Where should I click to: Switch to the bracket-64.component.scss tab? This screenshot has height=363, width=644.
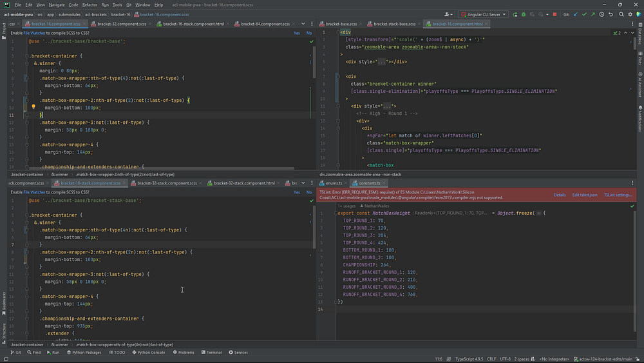[264, 24]
